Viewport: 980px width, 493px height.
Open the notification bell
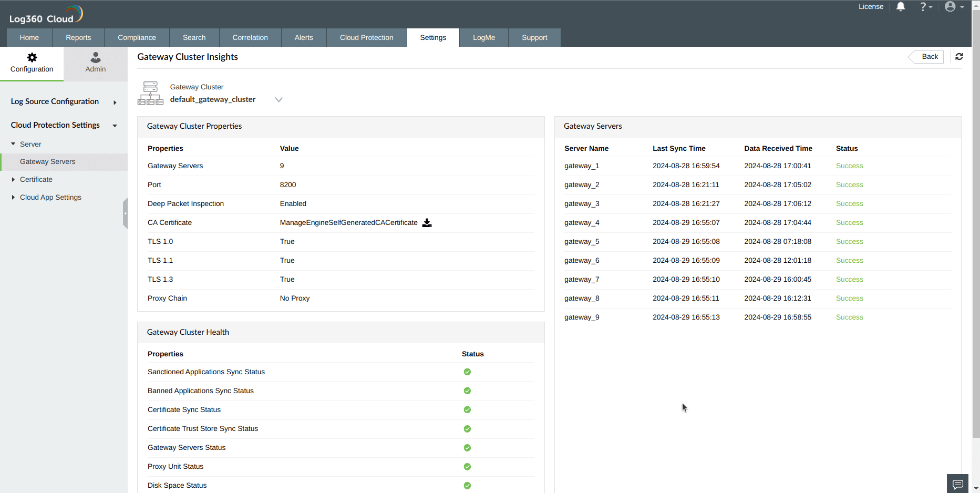pos(901,6)
